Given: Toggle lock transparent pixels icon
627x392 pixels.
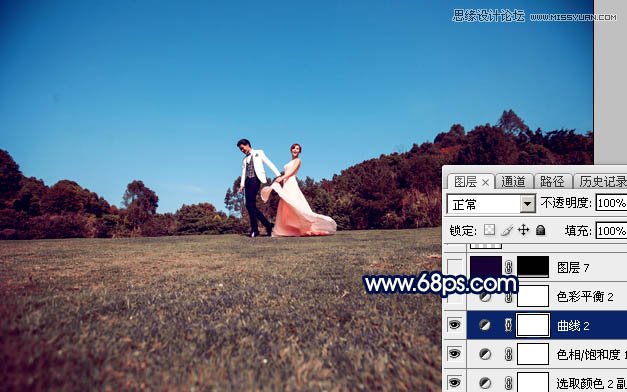Looking at the screenshot, I should click(489, 230).
